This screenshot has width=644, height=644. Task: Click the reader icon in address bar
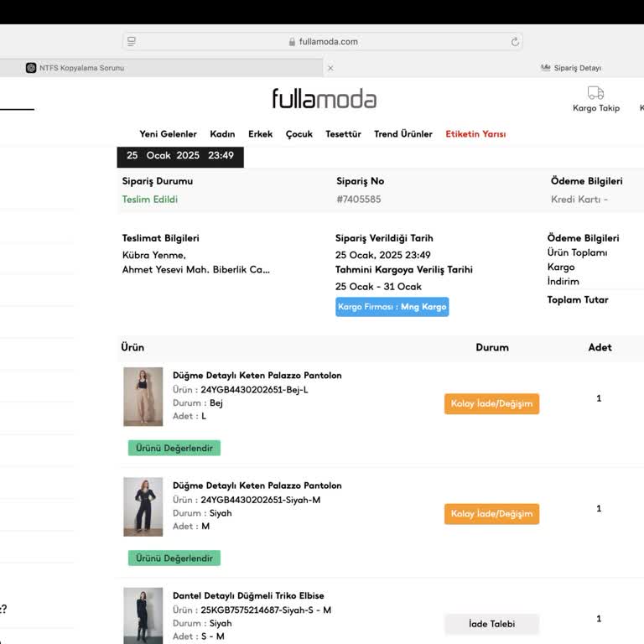tap(132, 41)
